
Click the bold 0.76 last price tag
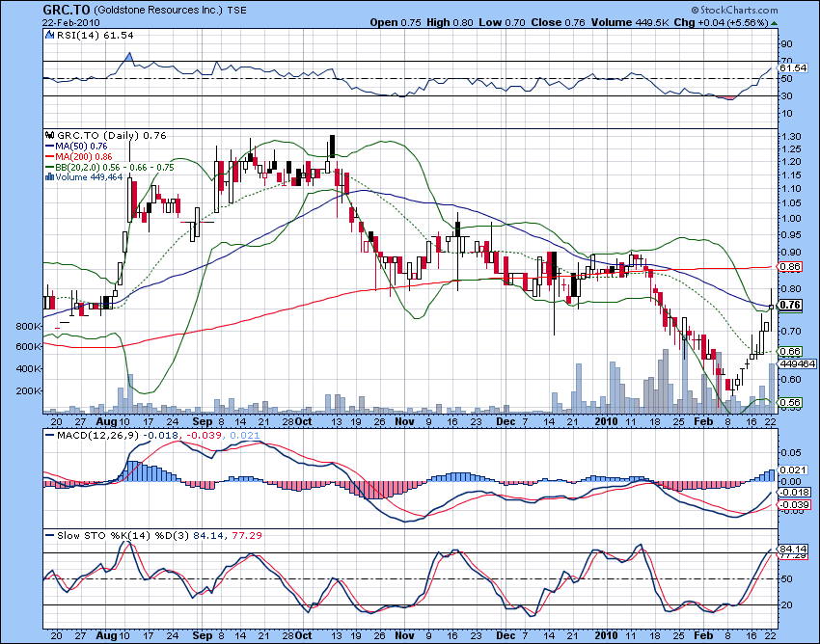coord(790,305)
